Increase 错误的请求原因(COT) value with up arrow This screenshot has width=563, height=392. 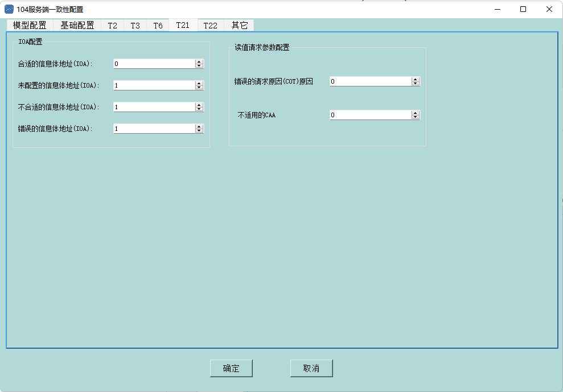[x=416, y=79]
